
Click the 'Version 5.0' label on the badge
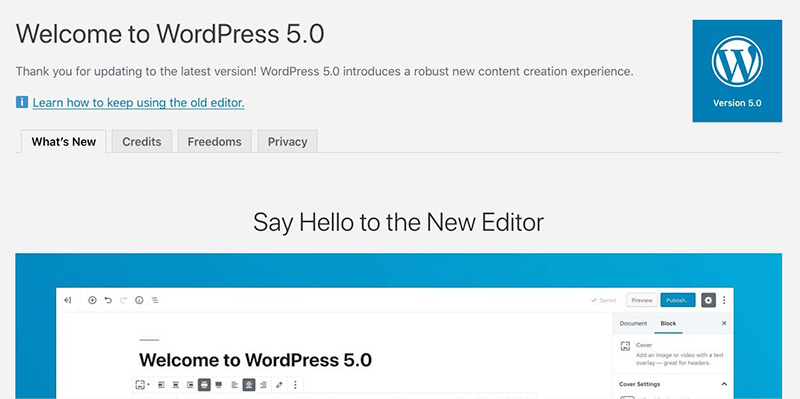(x=737, y=103)
